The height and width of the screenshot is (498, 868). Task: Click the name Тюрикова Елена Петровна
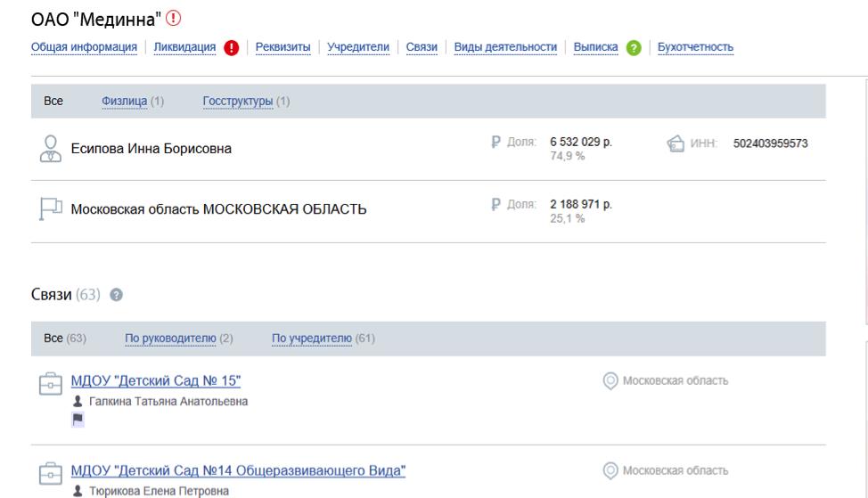click(x=159, y=491)
